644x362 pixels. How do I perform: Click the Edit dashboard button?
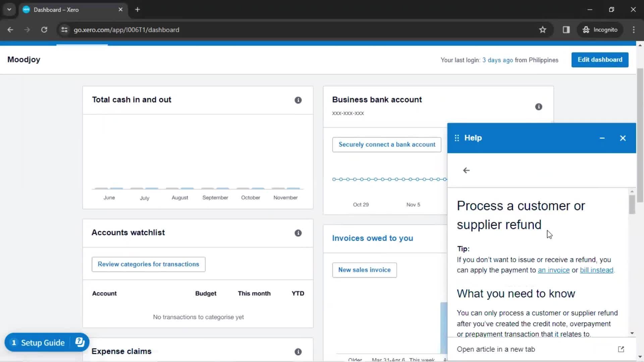600,60
